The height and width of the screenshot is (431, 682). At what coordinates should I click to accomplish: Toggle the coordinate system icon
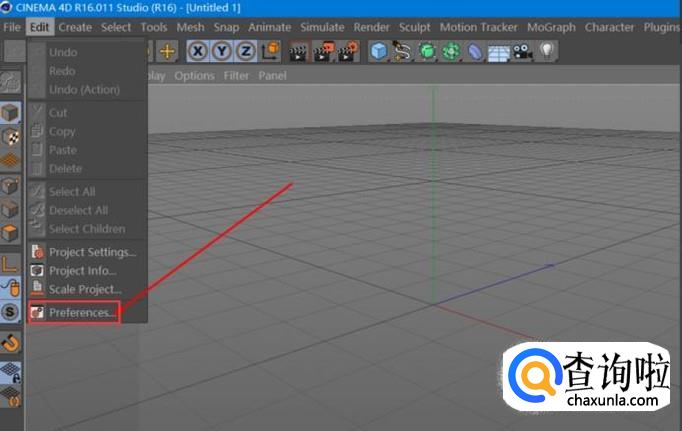pos(271,51)
